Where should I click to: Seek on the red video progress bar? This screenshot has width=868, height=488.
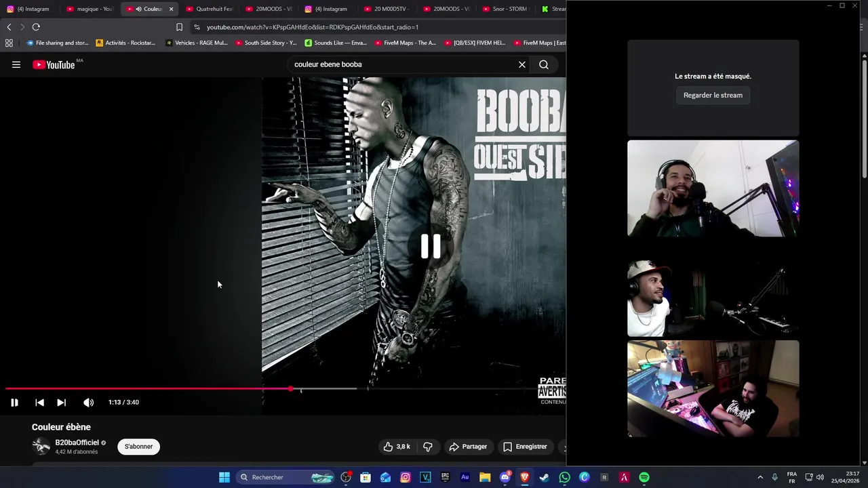[x=148, y=389]
